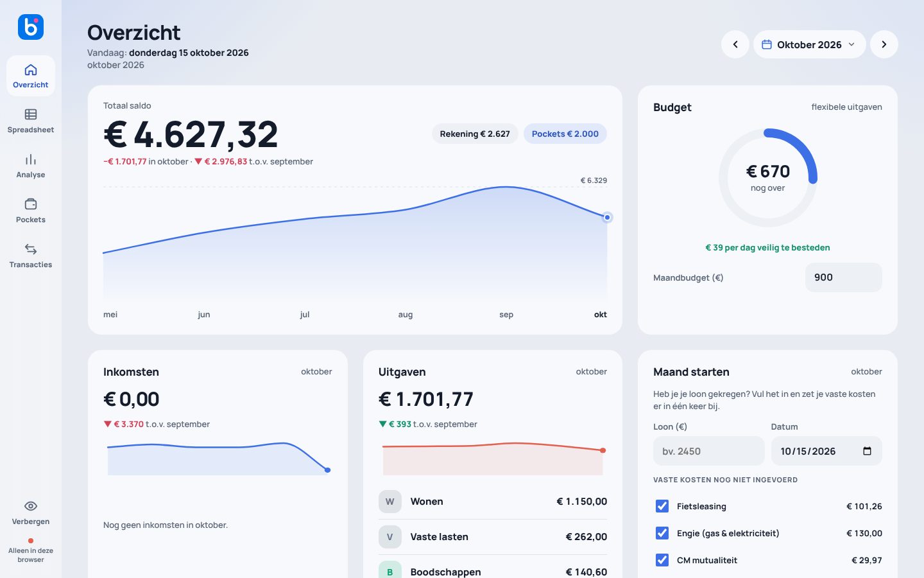Click the Boodschappen amount € 140,60
Screen dimensions: 924x578
(x=586, y=572)
